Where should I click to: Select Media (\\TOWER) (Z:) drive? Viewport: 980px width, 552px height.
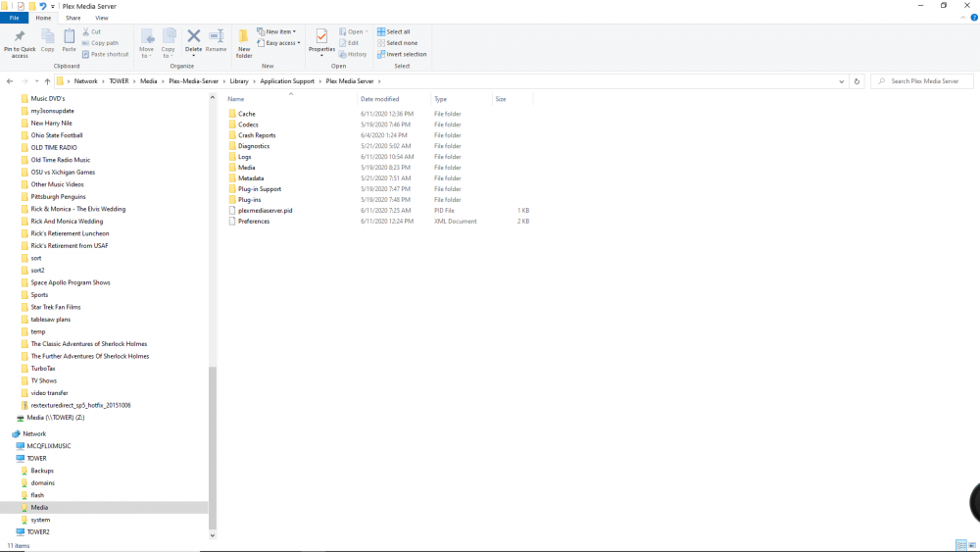point(56,418)
